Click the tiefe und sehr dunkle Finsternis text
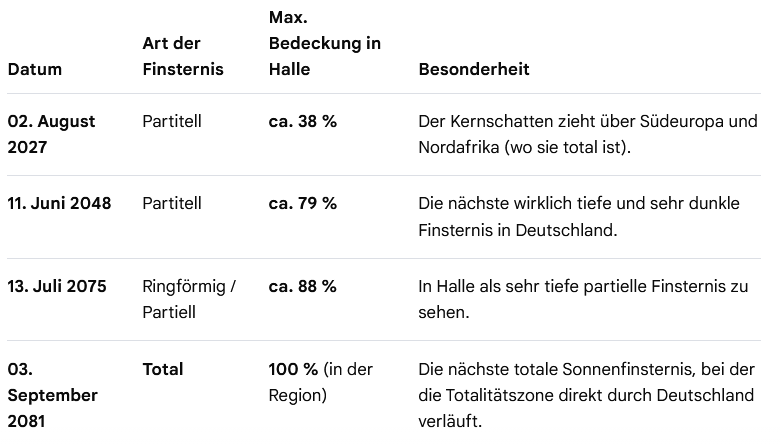Image resolution: width=781 pixels, height=447 pixels. [579, 217]
